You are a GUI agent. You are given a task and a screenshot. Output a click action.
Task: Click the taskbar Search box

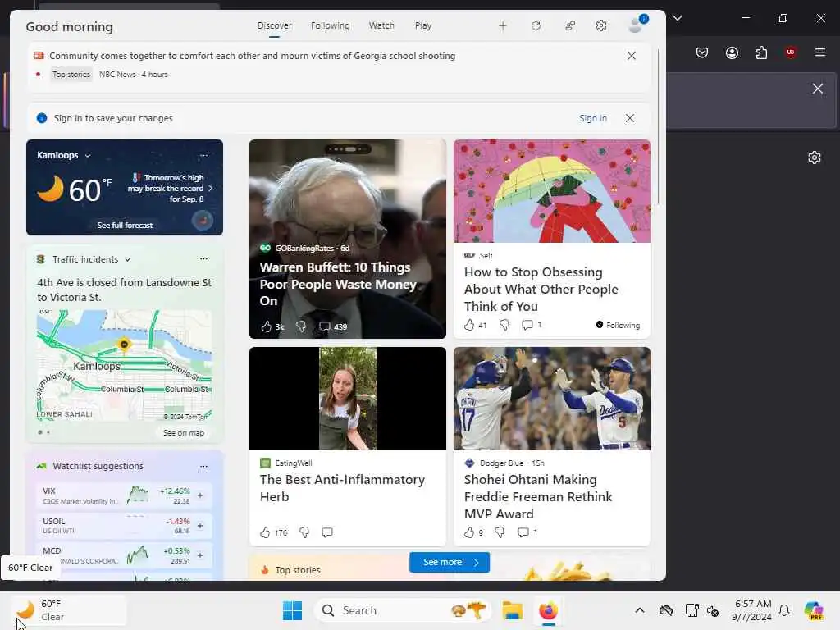click(402, 610)
